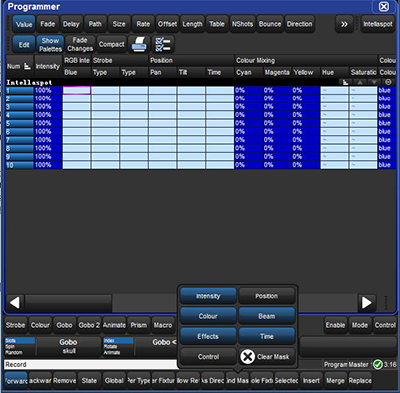Click the Insert record option

pyautogui.click(x=311, y=381)
